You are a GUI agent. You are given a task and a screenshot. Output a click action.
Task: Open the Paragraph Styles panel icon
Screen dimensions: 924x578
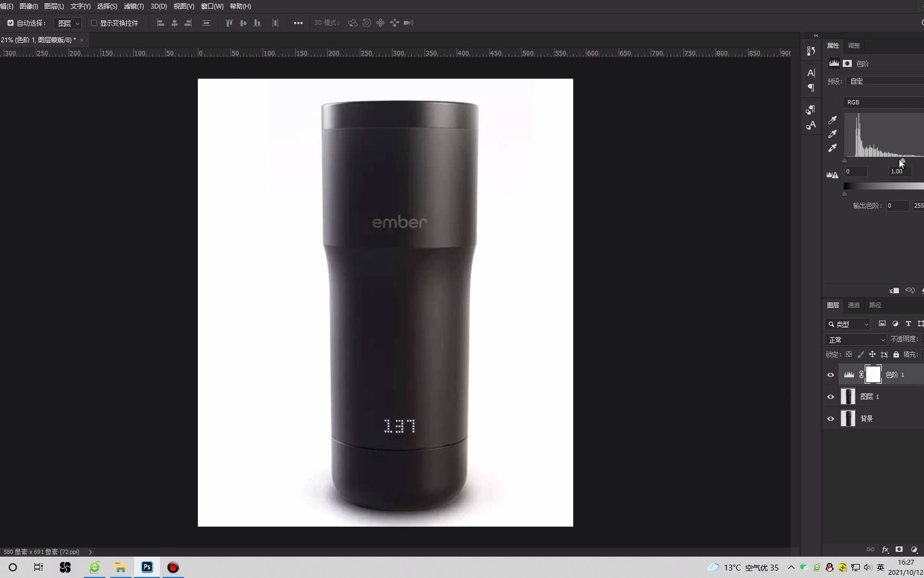[x=811, y=110]
